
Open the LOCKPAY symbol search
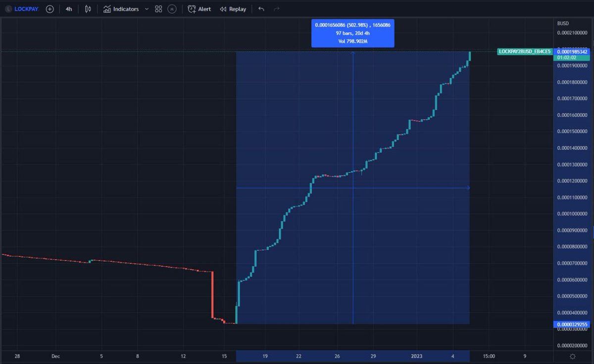pyautogui.click(x=26, y=9)
